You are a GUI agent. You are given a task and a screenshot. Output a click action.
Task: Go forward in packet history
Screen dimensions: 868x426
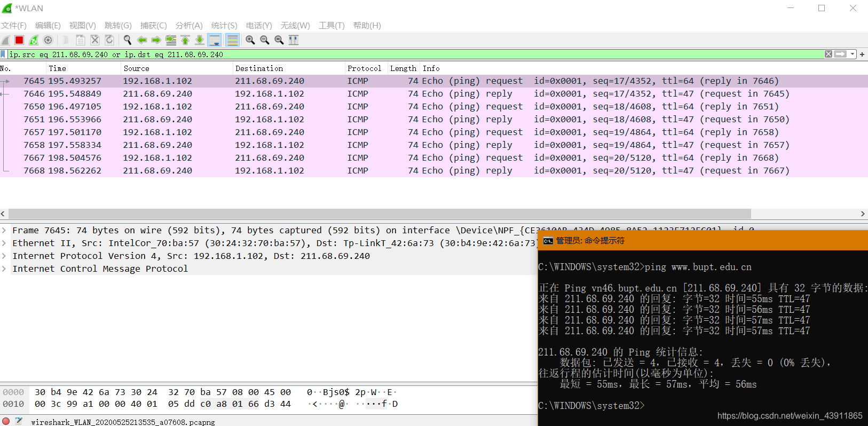(x=156, y=40)
